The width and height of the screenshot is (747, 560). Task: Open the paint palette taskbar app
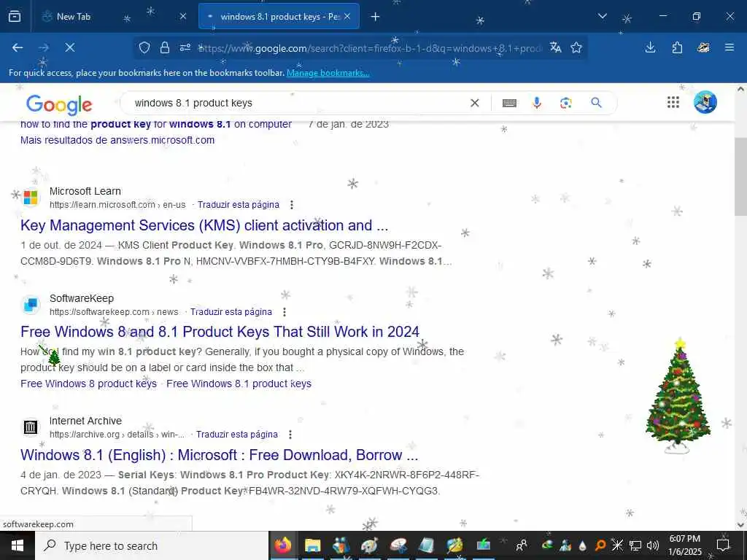tap(369, 545)
